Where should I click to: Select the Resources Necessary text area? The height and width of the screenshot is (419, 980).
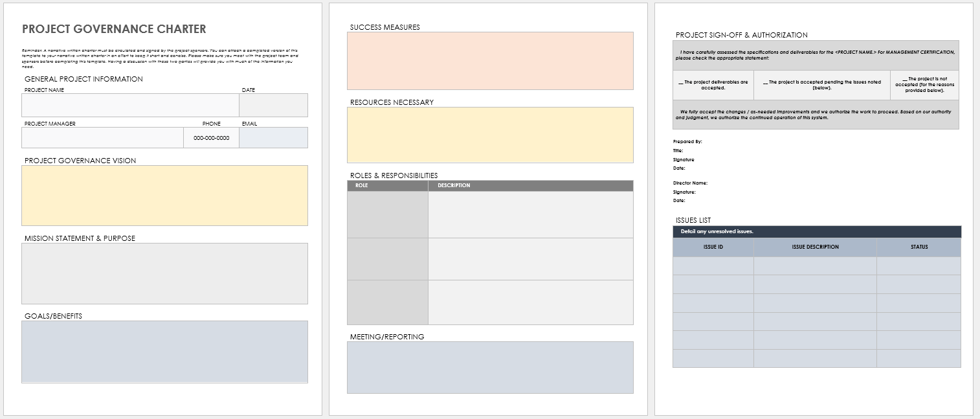pyautogui.click(x=490, y=135)
